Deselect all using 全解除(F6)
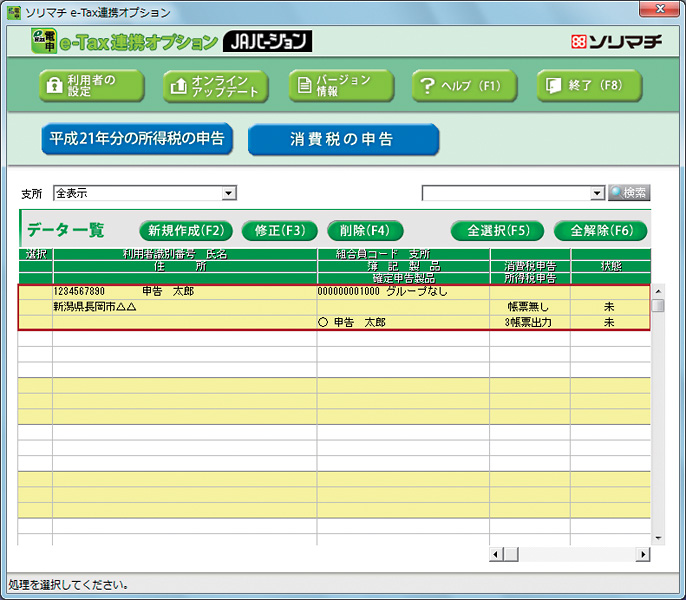Screen dimensions: 686x600 (x=601, y=230)
